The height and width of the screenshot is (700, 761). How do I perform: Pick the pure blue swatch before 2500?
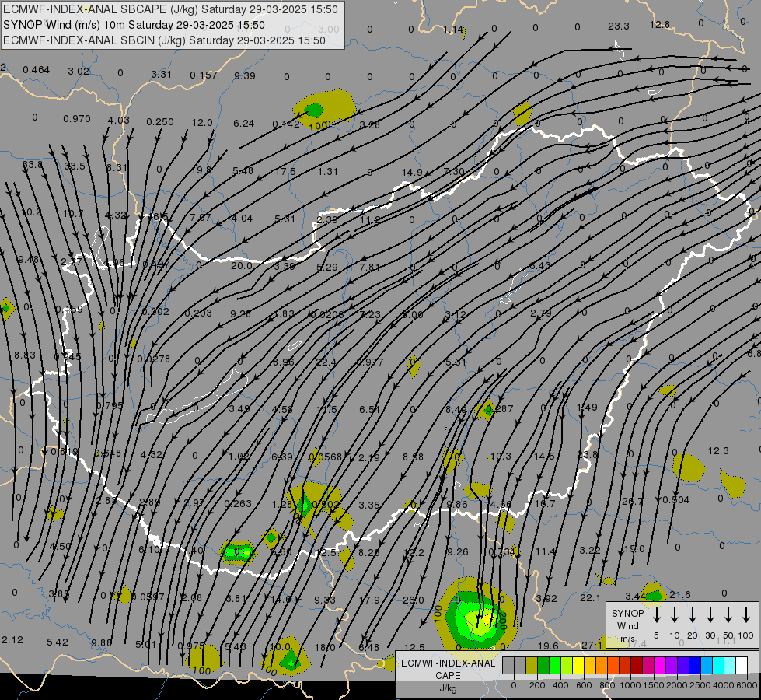(x=694, y=665)
